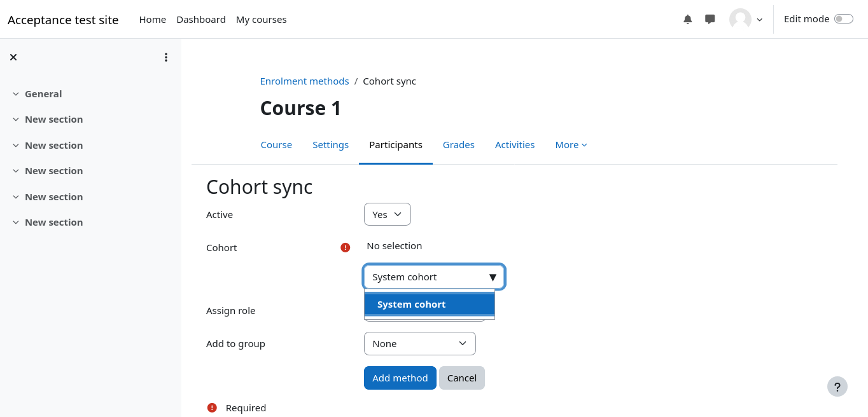Screen dimensions: 868x417
Task: Click the Cancel button
Action: [461, 378]
